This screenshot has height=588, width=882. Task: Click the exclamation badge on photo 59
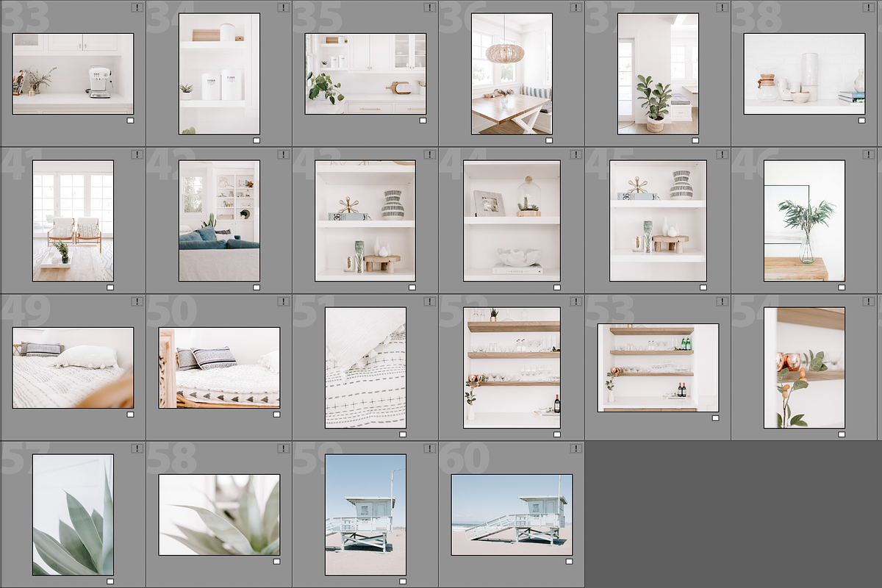pyautogui.click(x=429, y=448)
